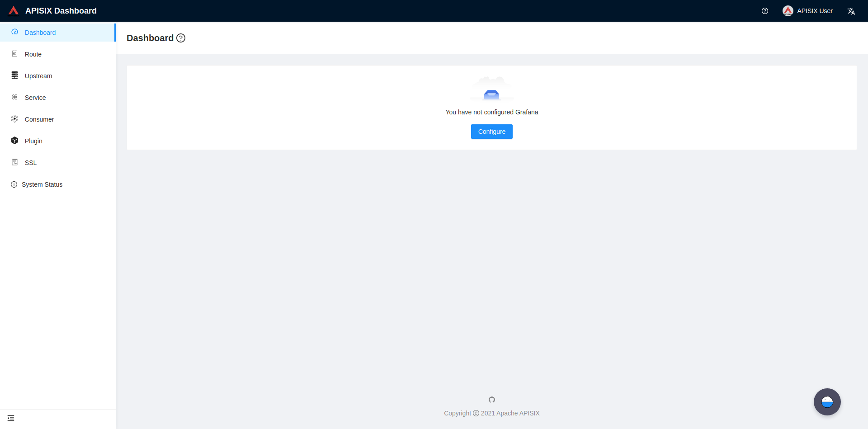868x429 pixels.
Task: Click the APISIX Dashboard title link
Action: (x=61, y=11)
